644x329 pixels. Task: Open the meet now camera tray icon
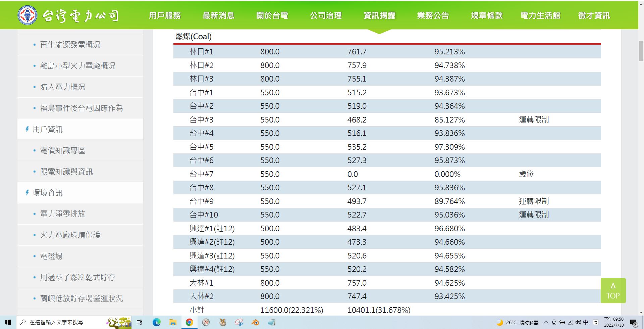point(554,322)
